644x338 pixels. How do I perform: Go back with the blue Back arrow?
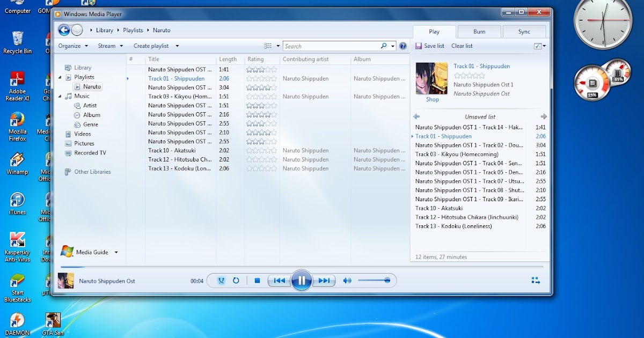pos(64,30)
